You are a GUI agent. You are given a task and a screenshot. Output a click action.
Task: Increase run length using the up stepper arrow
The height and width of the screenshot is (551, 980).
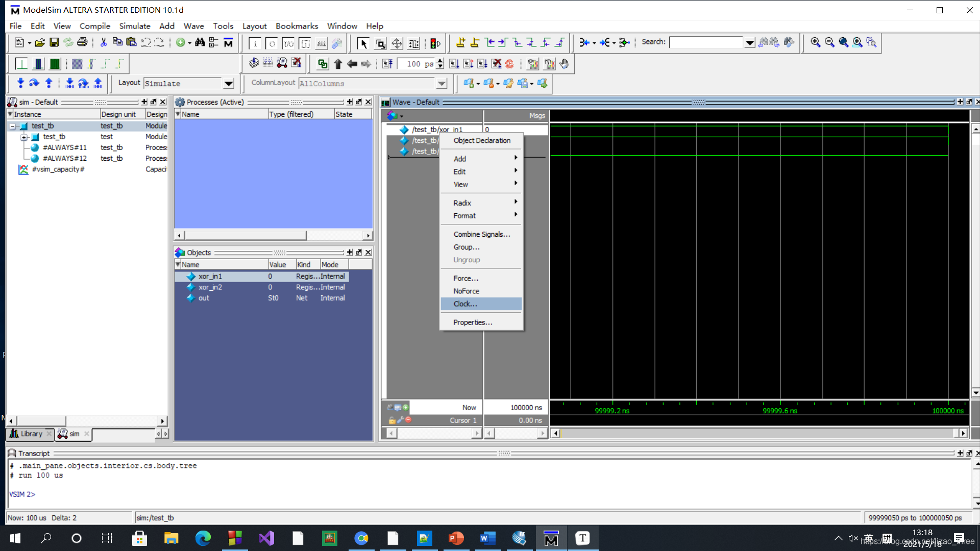click(440, 61)
